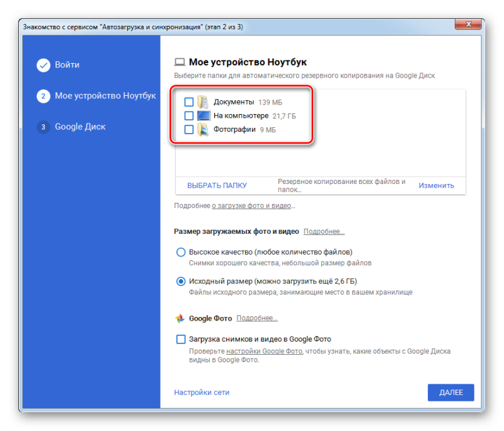Screen dimensions: 504x431
Task: Click the 21,7 ГБ size value
Action: (284, 116)
